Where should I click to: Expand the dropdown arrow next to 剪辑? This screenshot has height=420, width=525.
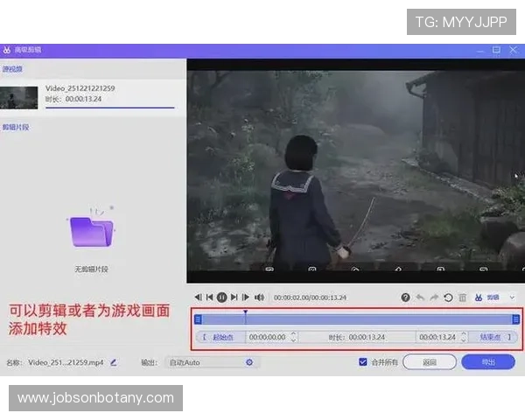pyautogui.click(x=512, y=297)
